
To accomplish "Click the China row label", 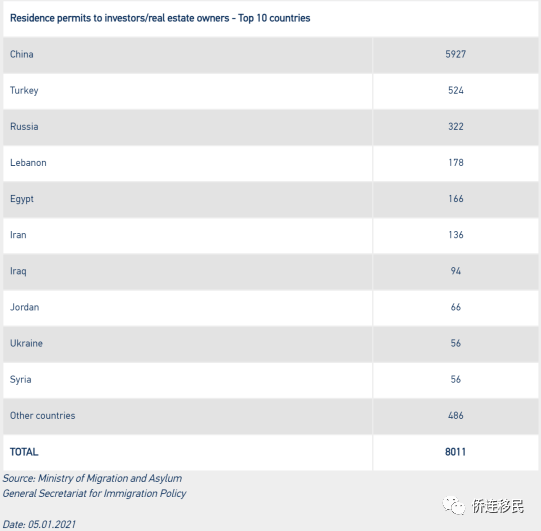I will point(22,54).
